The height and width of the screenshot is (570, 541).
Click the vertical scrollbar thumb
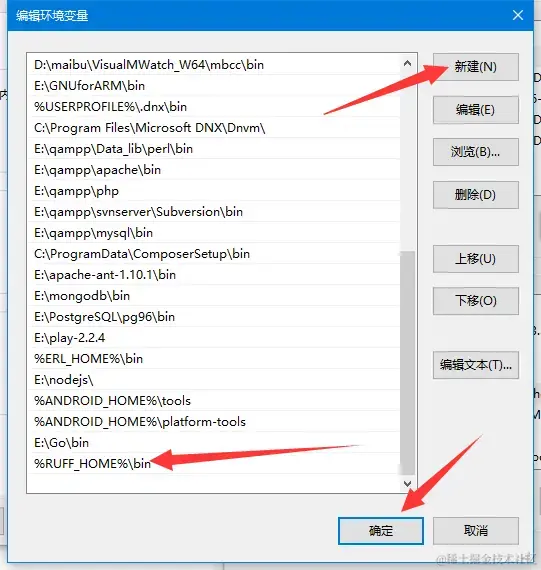408,363
